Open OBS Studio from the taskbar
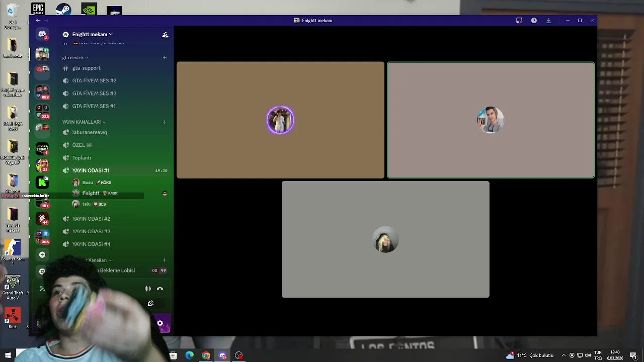644x362 pixels. coord(239,355)
